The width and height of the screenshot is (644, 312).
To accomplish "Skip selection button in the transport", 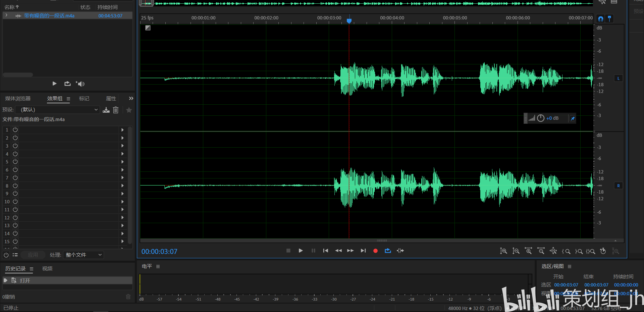I will click(400, 251).
